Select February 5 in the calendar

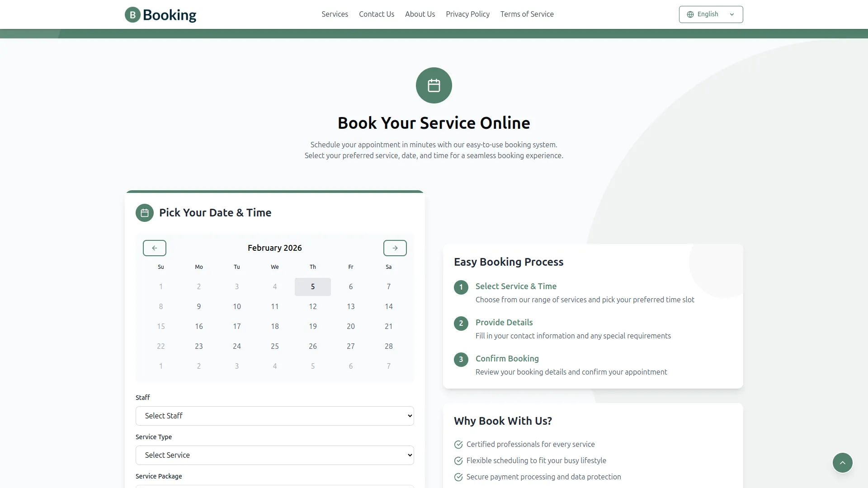[x=312, y=286]
